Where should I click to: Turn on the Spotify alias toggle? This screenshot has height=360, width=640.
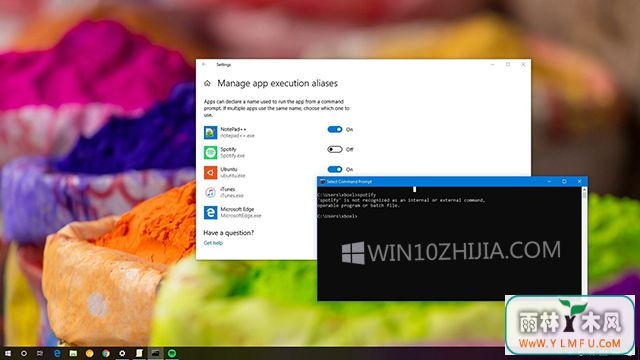click(x=335, y=149)
